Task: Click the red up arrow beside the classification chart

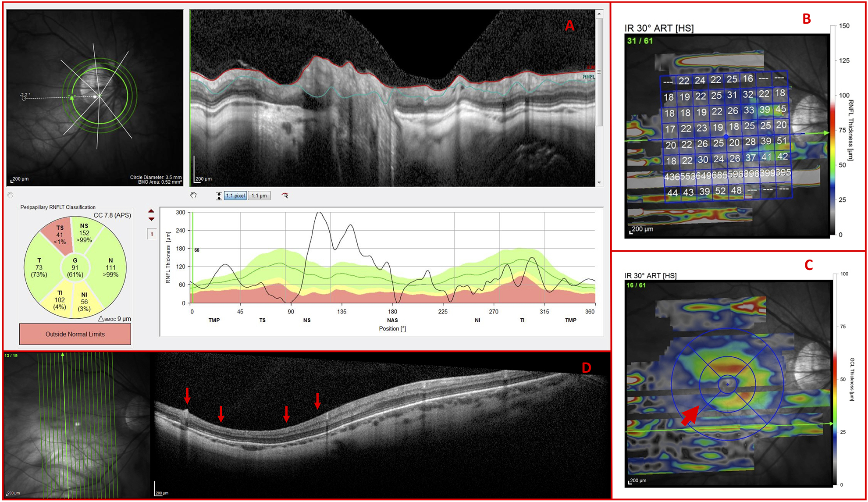Action: [151, 211]
